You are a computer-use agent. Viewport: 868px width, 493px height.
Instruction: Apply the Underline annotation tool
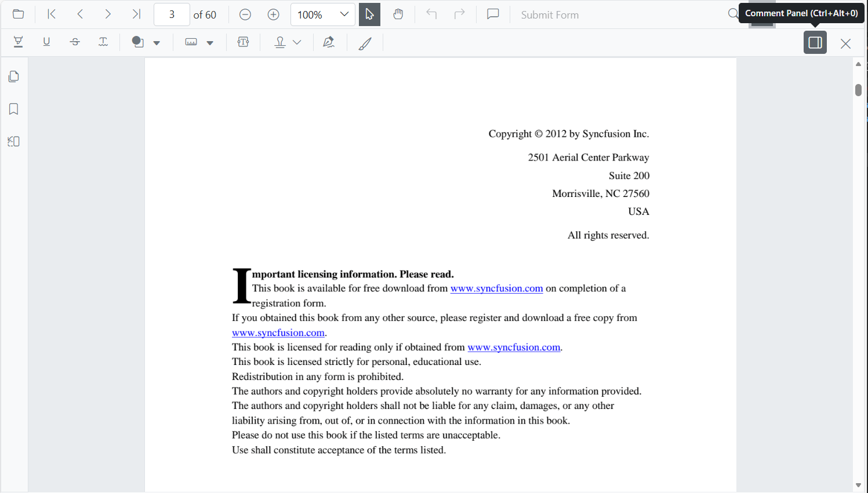click(47, 42)
